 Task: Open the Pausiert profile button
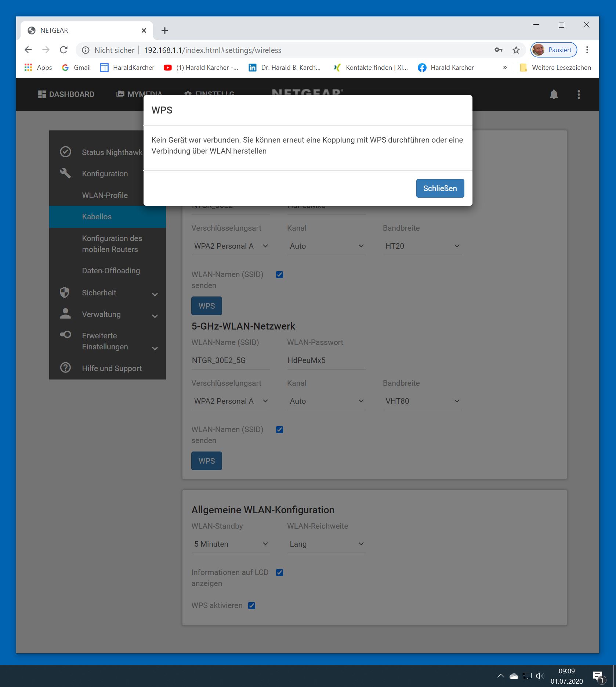pyautogui.click(x=554, y=50)
